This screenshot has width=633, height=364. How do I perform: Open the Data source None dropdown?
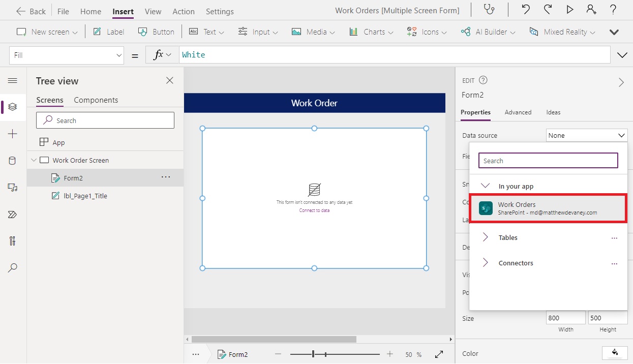[587, 135]
